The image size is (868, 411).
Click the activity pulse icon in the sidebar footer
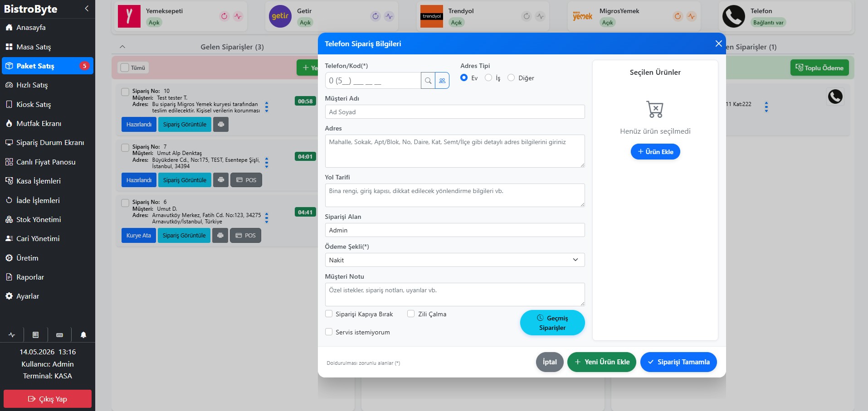pos(12,335)
